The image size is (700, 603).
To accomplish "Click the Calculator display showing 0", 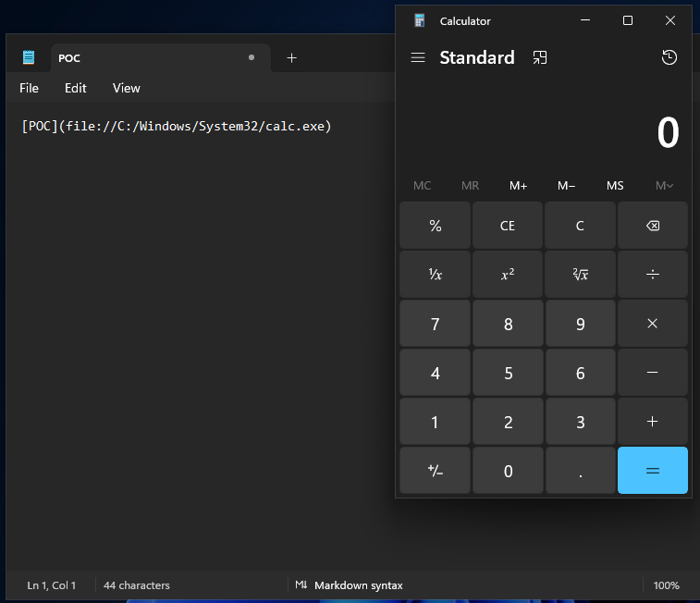I will [x=668, y=132].
